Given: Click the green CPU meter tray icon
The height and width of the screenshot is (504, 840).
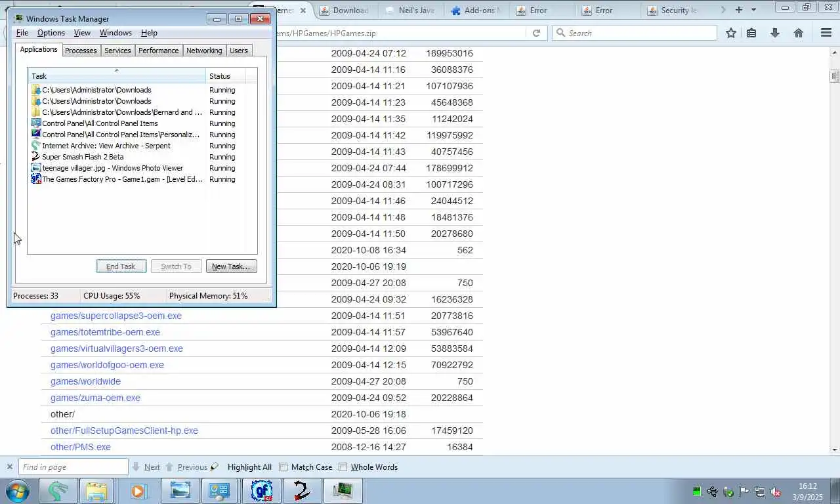Looking at the screenshot, I should 697,492.
